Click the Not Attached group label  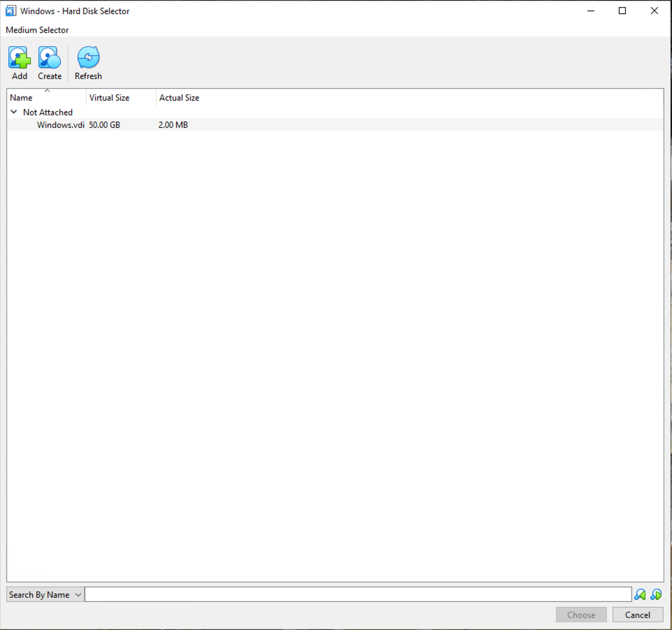(x=48, y=112)
